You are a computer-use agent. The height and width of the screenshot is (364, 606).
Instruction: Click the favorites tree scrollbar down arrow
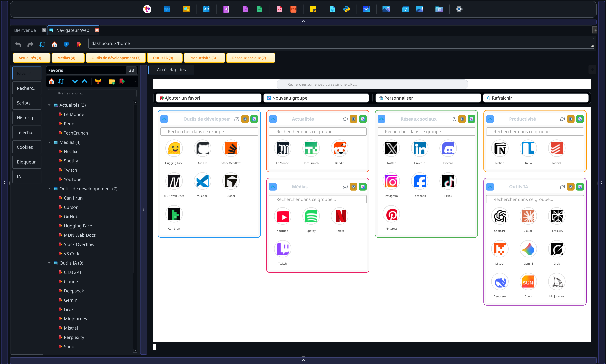click(x=135, y=351)
